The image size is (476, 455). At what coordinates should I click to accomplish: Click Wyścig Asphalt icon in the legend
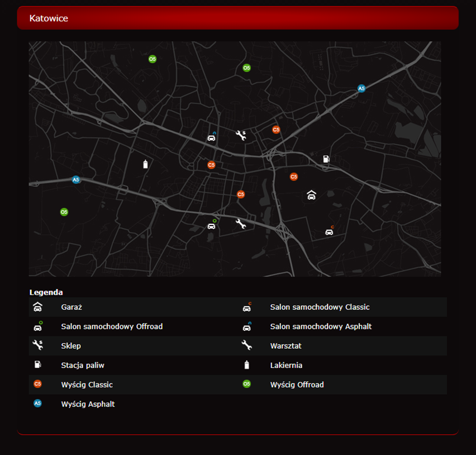point(37,403)
